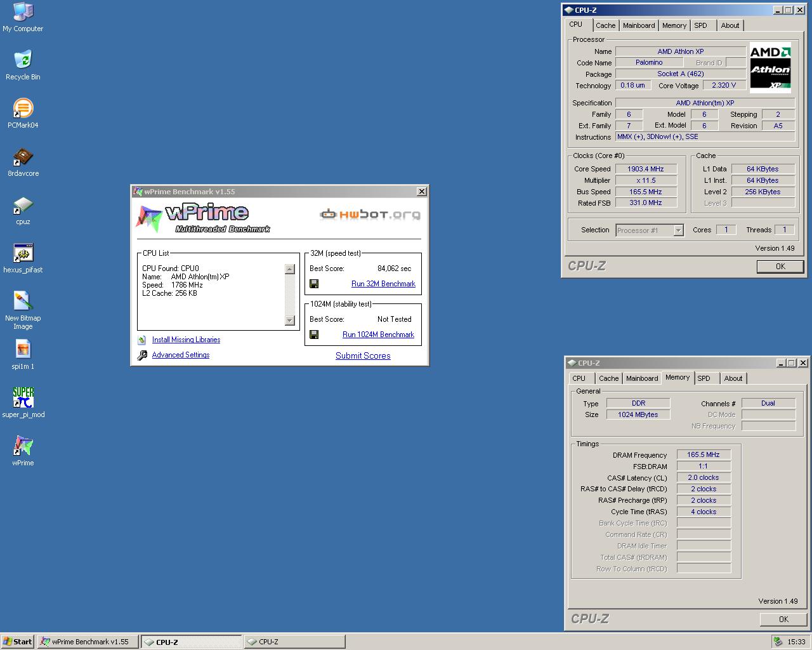Run the 1024M Benchmark
The image size is (812, 650).
(x=378, y=335)
